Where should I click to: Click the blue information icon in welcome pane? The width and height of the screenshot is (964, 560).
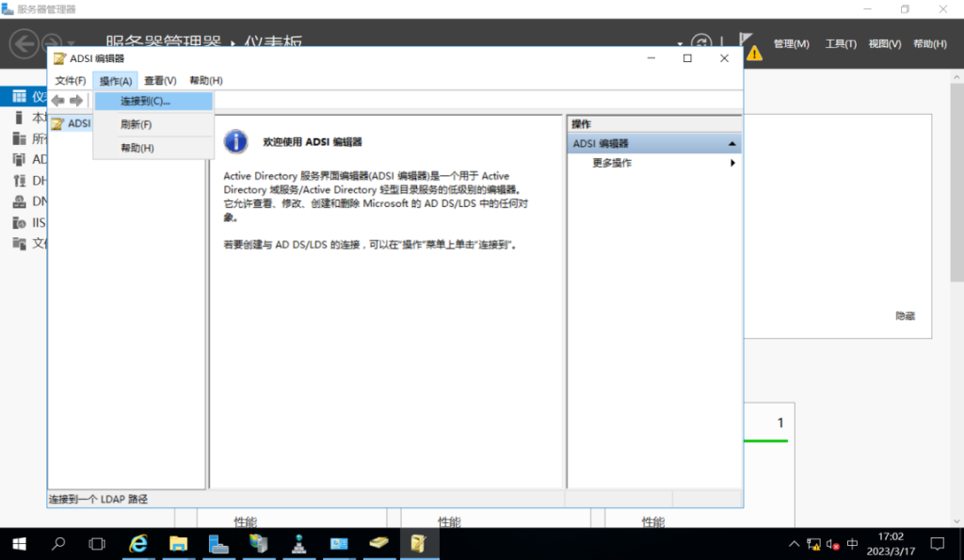pyautogui.click(x=235, y=141)
